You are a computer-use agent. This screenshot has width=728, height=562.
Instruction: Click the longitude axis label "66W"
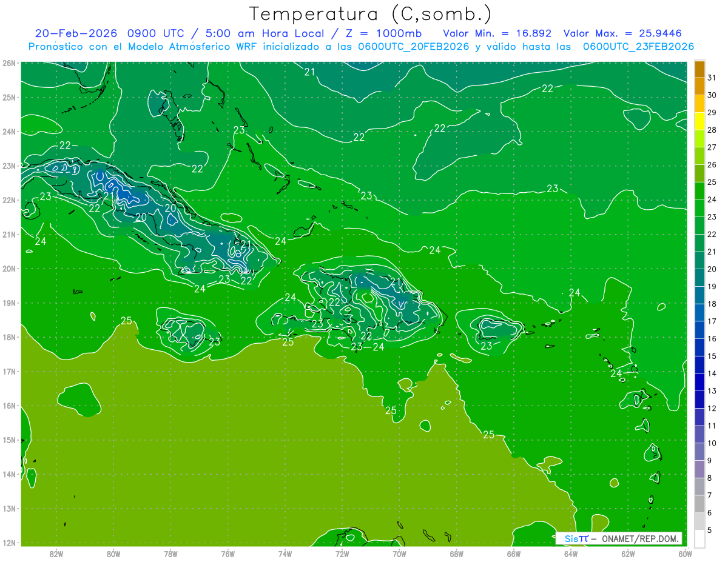click(514, 554)
